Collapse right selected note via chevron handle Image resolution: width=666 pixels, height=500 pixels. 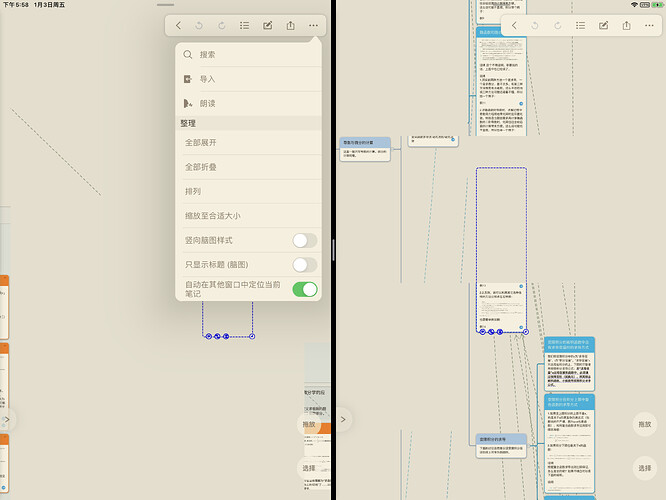point(483,332)
